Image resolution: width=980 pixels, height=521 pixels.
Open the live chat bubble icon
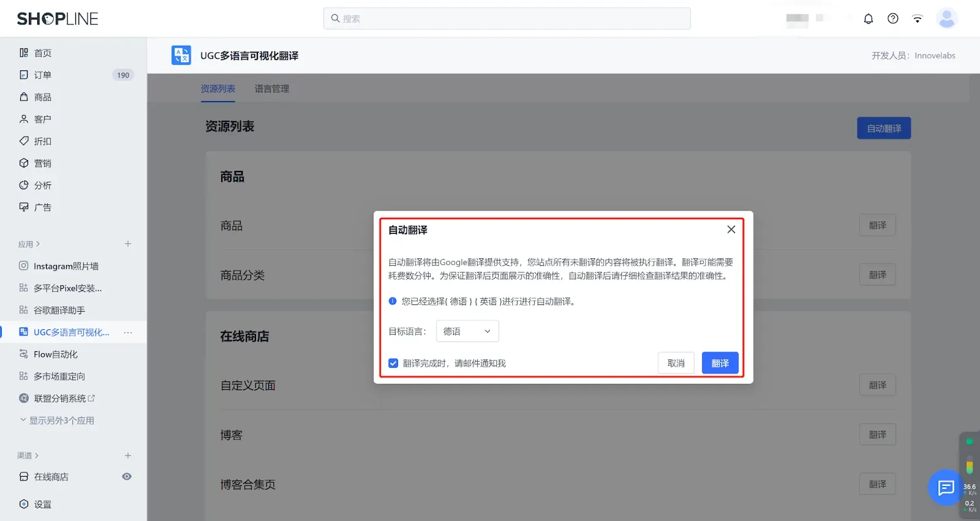coord(946,487)
